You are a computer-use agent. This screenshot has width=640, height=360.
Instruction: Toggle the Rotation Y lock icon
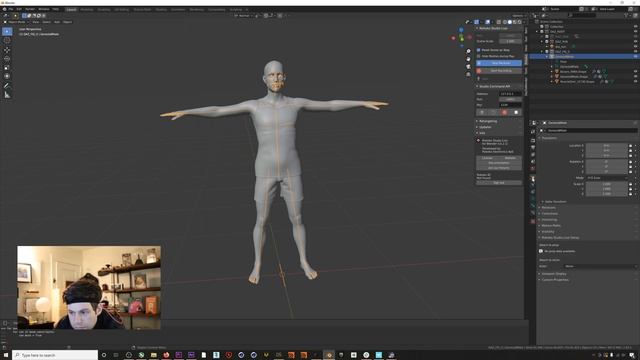(x=630, y=167)
